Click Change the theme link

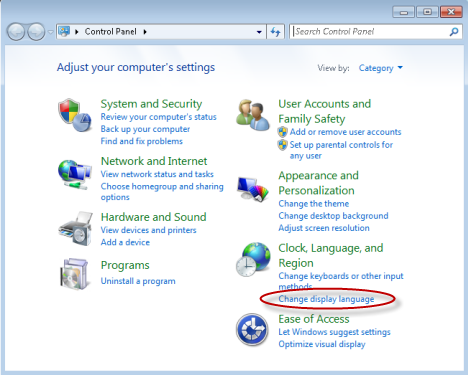tap(314, 204)
